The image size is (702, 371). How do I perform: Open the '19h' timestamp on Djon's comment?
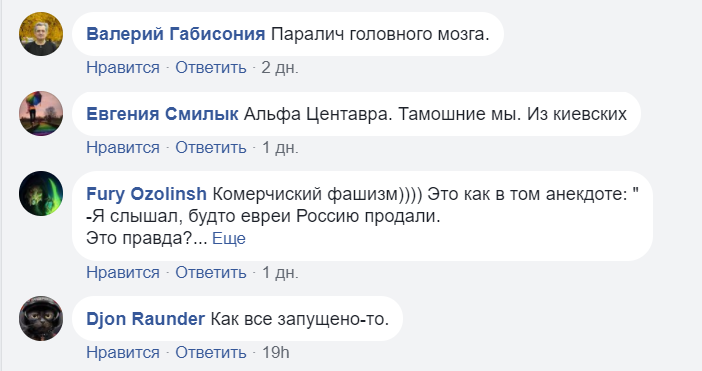276,352
